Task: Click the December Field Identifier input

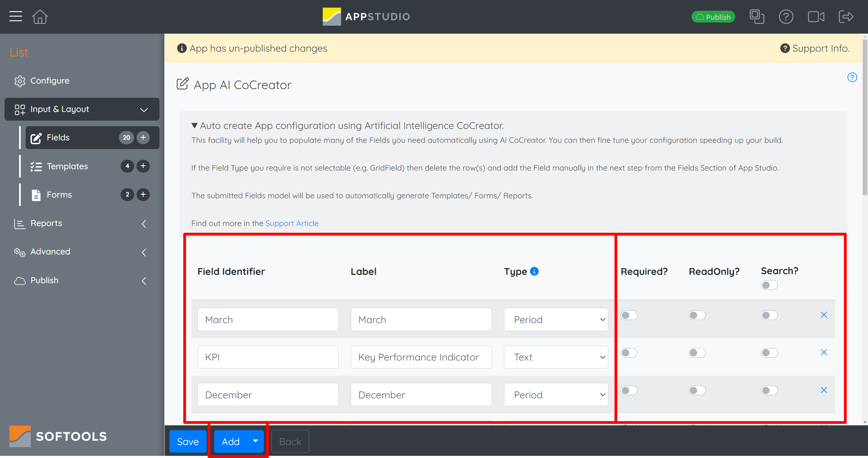Action: 268,394
